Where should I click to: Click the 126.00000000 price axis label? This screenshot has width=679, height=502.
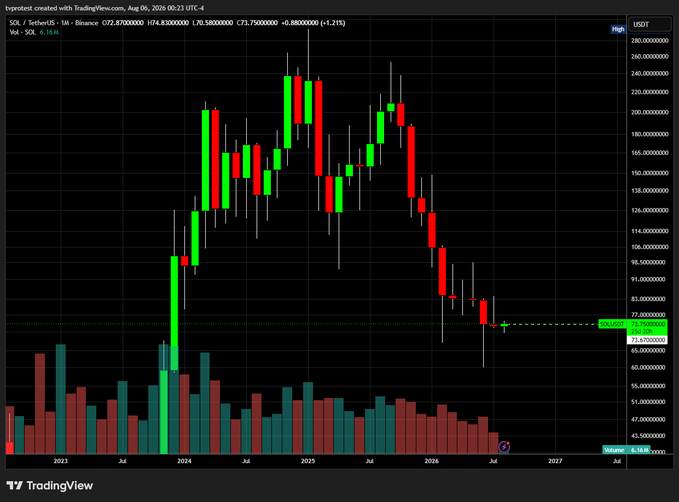(x=650, y=210)
